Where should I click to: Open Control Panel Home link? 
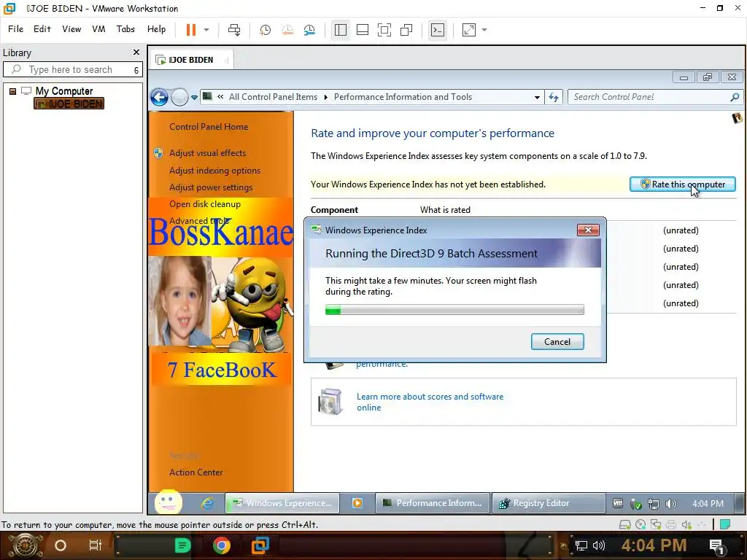tap(209, 127)
